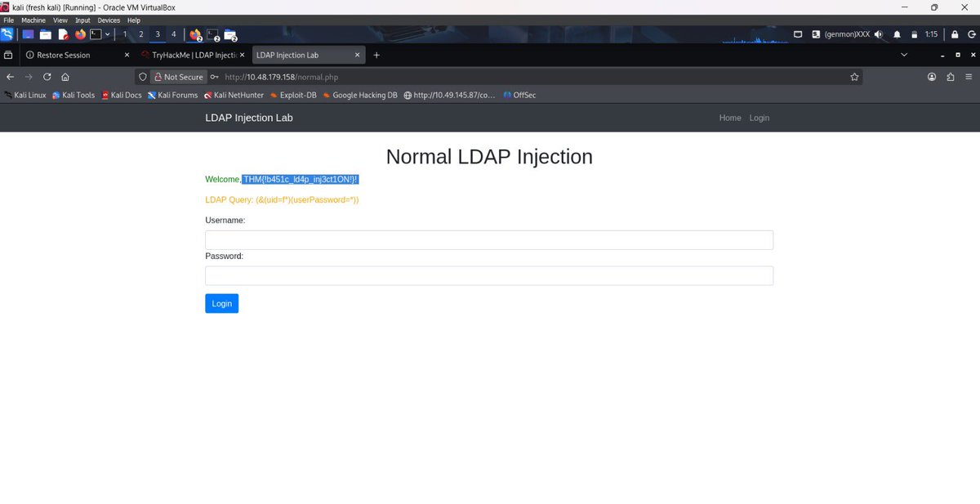Go forward with the forward arrow
The width and height of the screenshot is (980, 504).
[29, 77]
